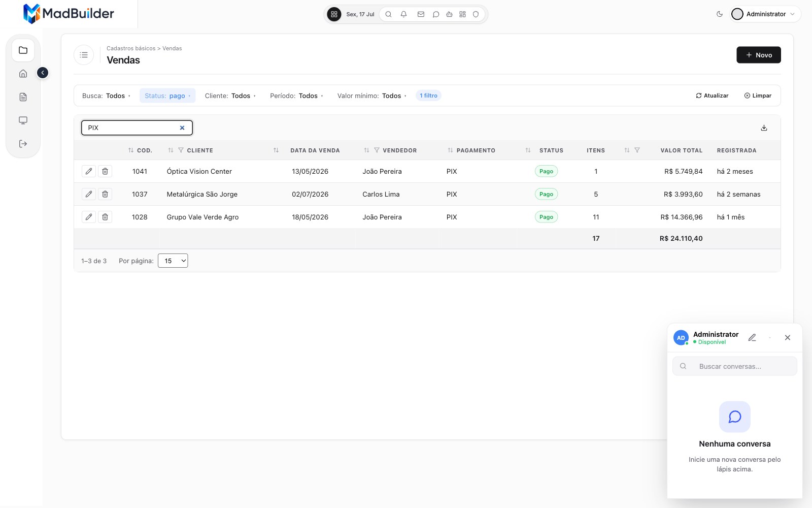This screenshot has width=812, height=508.
Task: Open the document icon in sidebar
Action: (23, 97)
